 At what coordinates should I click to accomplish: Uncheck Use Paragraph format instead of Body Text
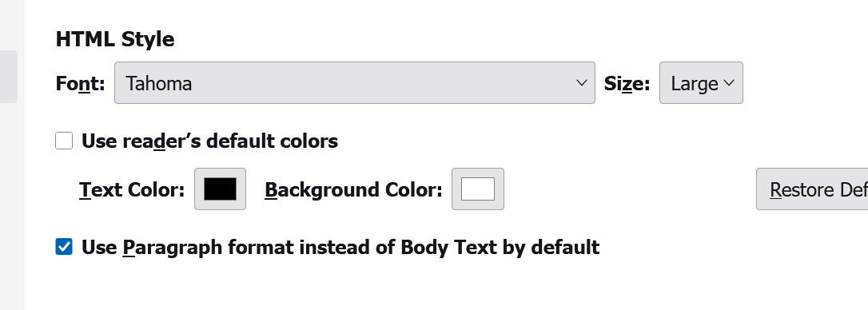tap(64, 247)
